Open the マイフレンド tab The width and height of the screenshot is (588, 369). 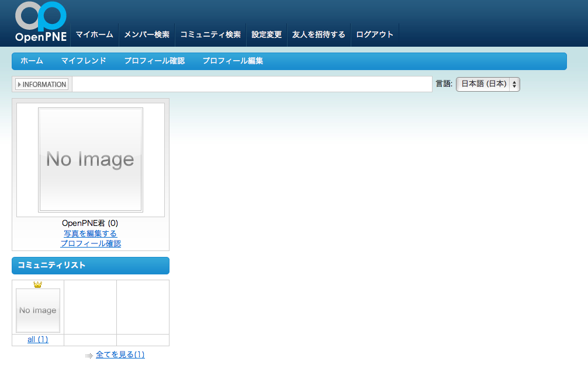click(84, 61)
